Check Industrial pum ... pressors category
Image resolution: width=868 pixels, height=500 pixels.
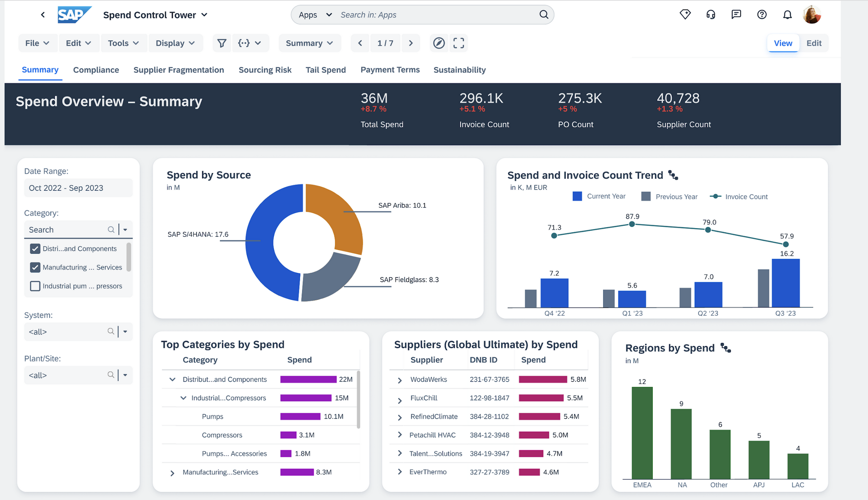35,286
